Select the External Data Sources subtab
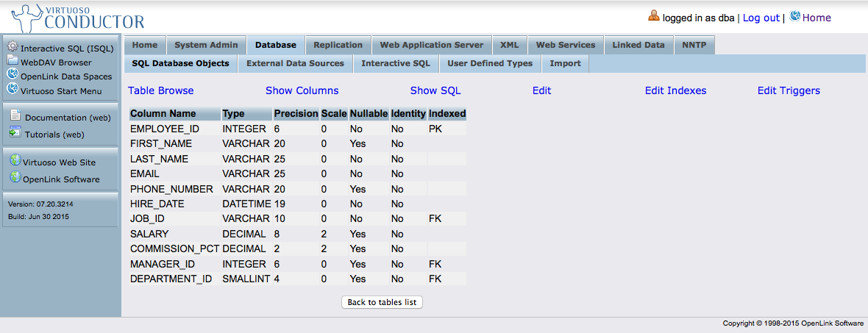868x333 pixels. (295, 63)
